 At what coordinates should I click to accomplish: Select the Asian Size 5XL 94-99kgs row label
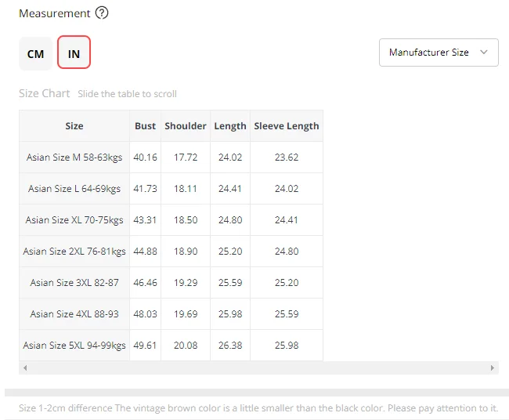coord(74,346)
